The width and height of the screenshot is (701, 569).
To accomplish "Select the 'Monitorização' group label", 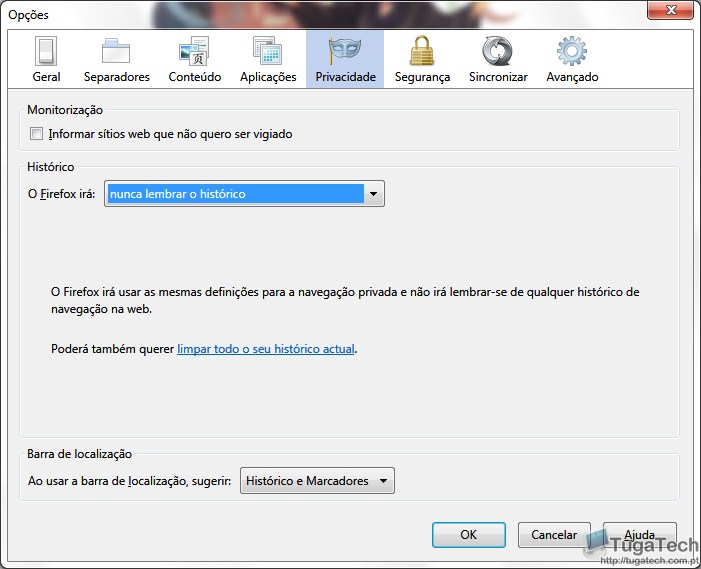I will click(65, 110).
